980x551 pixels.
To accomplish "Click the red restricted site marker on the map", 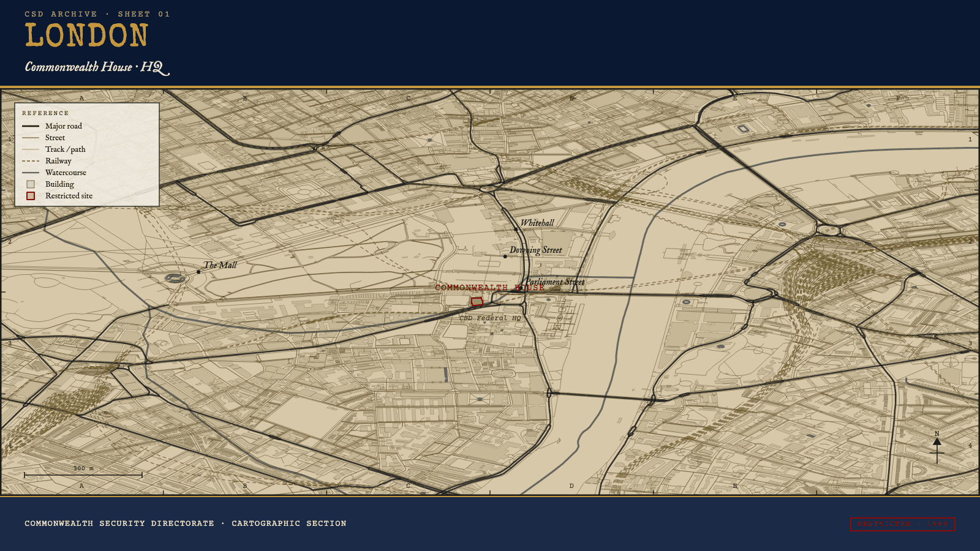I will coord(477,302).
